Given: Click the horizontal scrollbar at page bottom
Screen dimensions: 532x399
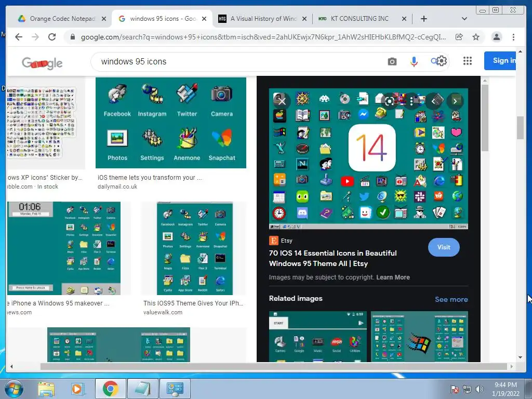Looking at the screenshot, I should click(273, 366).
